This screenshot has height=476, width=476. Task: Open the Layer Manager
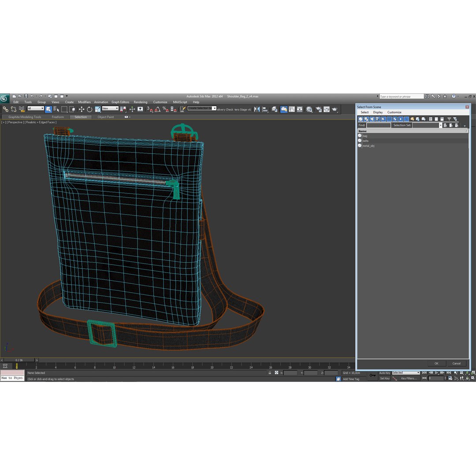[x=275, y=109]
